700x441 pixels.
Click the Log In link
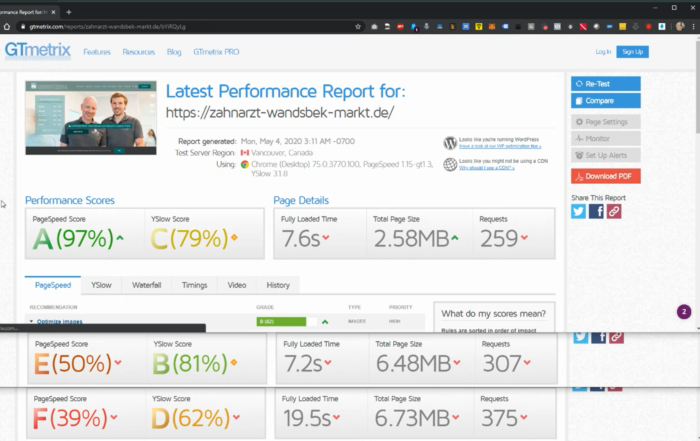pos(603,52)
